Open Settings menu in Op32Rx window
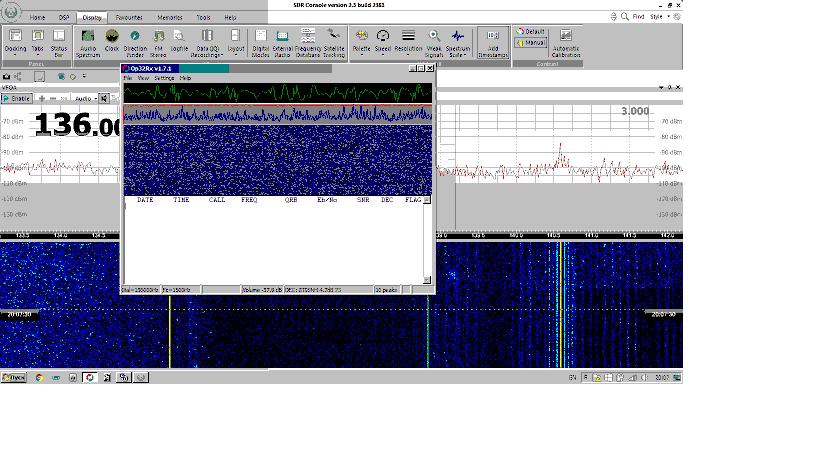Screen dimensions: 813x457 164,78
